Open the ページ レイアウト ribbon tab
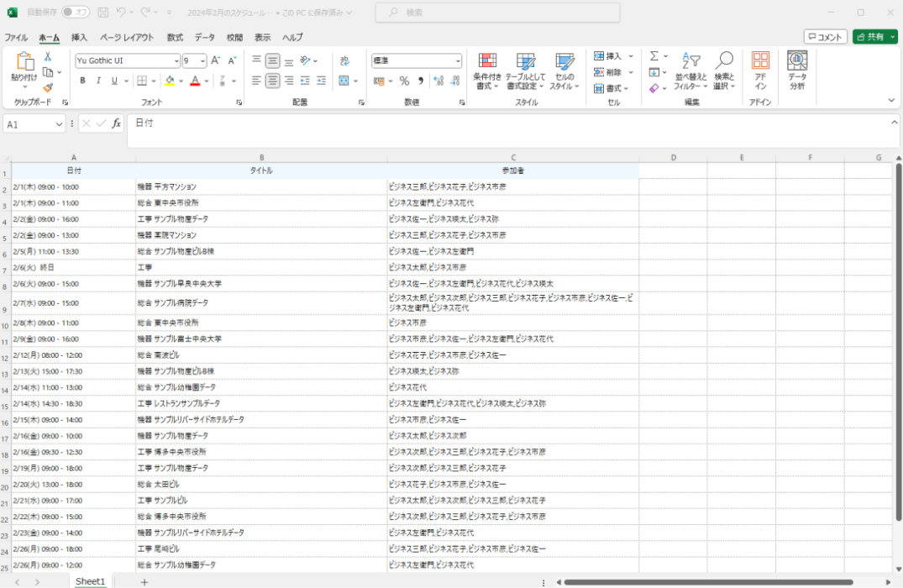Image resolution: width=903 pixels, height=588 pixels. [x=127, y=38]
